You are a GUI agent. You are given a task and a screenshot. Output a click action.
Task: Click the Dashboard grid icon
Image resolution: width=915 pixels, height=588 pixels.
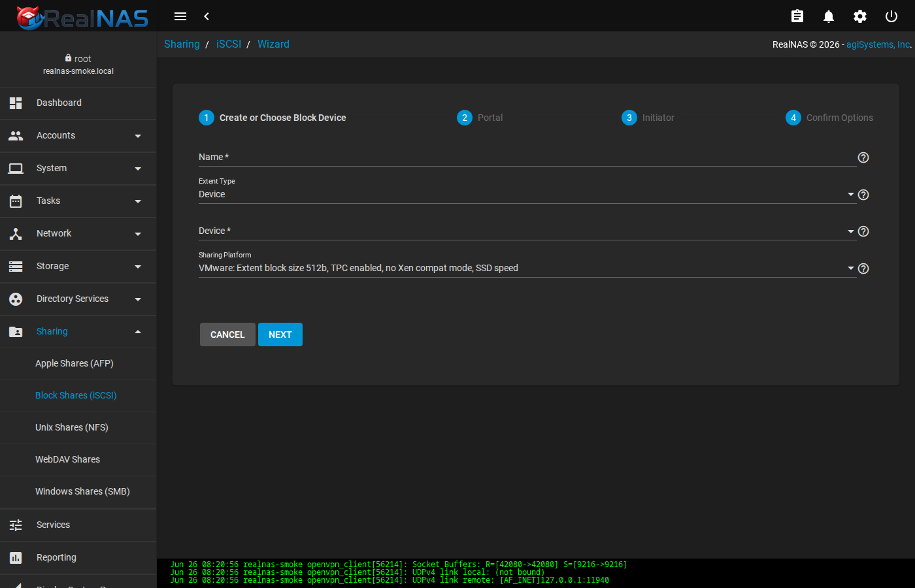click(16, 103)
